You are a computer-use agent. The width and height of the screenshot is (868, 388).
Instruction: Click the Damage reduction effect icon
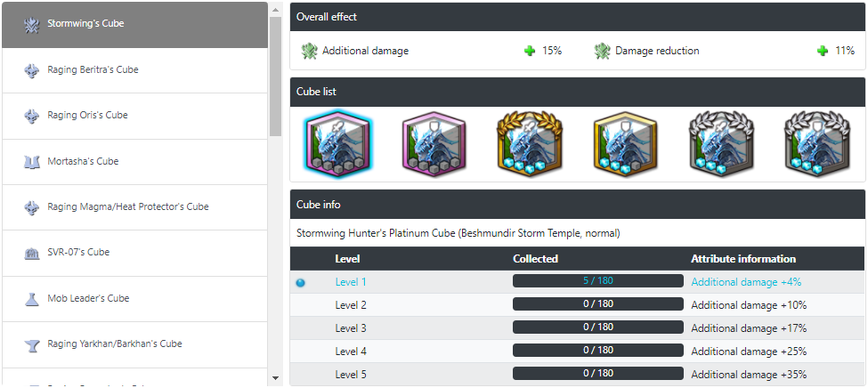click(x=603, y=51)
